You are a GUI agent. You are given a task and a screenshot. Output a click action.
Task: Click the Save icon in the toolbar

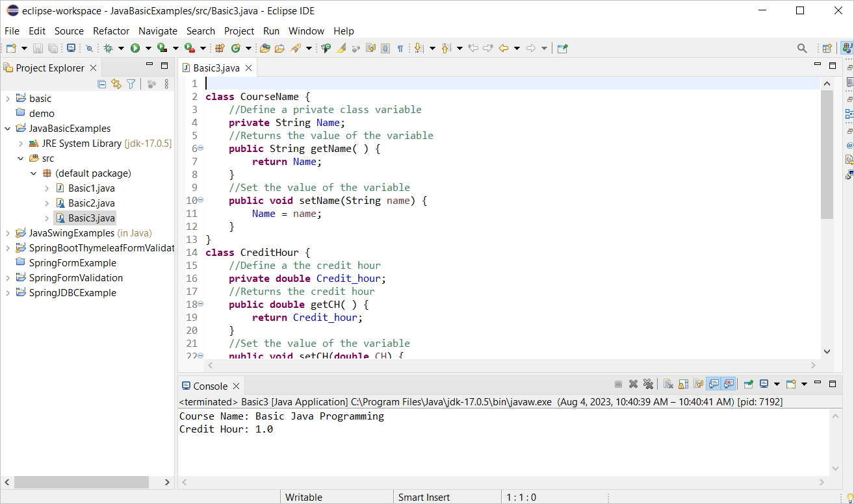tap(37, 47)
